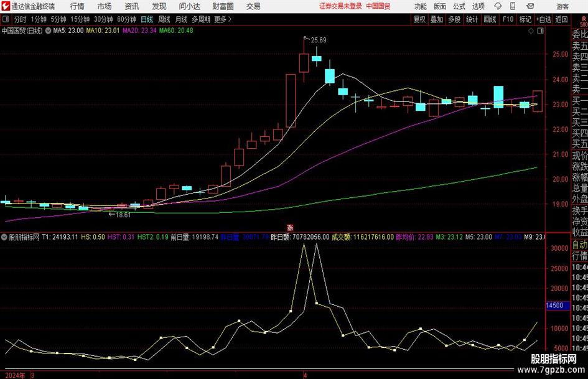
Task: Click the R 500 badge
Action: [x=584, y=22]
